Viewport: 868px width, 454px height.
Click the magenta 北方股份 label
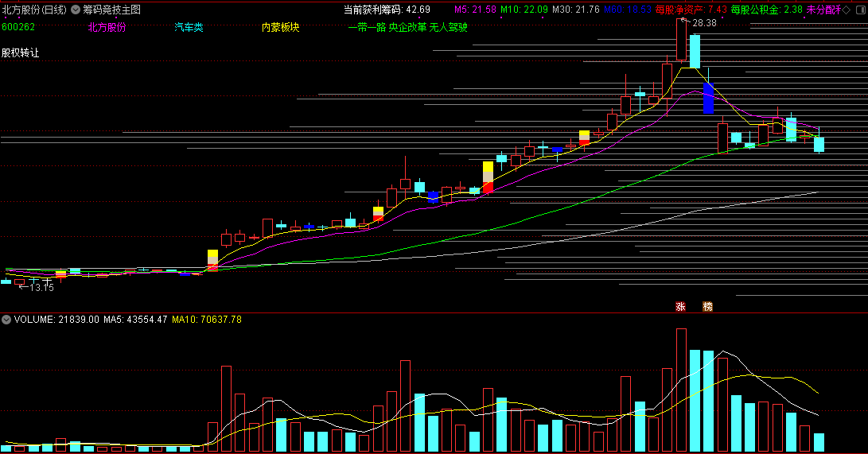[x=107, y=27]
